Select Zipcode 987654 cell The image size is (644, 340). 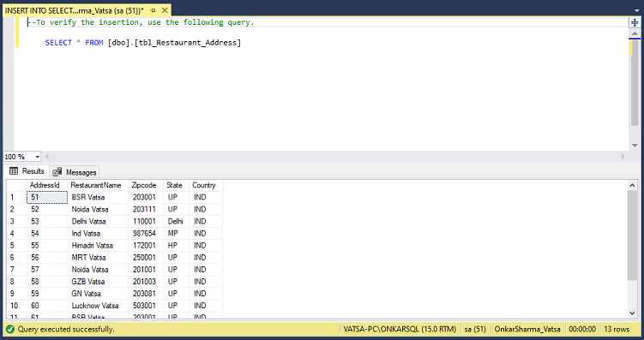coord(146,233)
